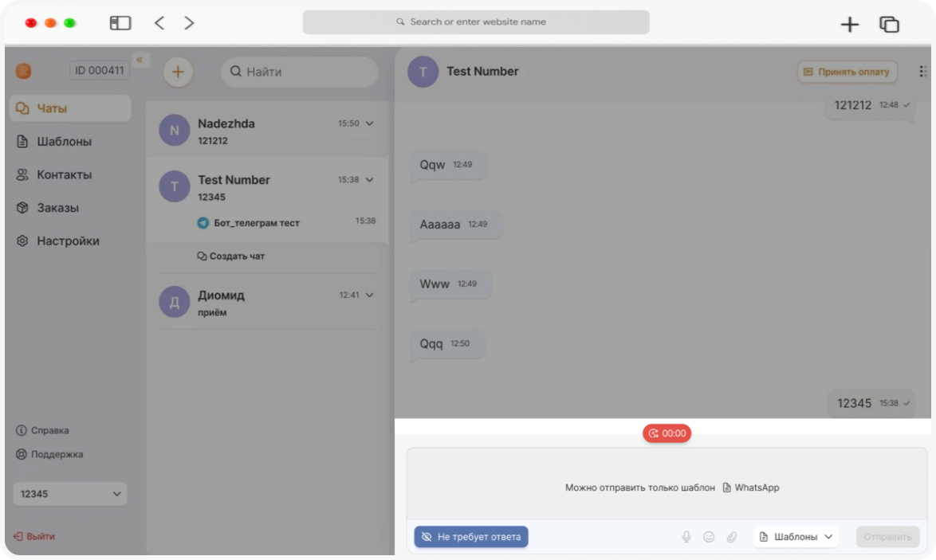Click the microphone voice message icon
Screen dimensions: 936x560
(686, 537)
